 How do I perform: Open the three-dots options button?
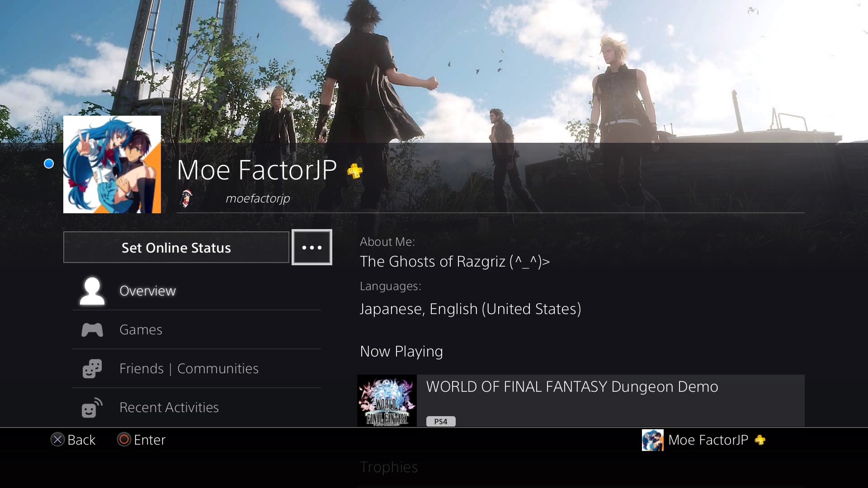(312, 247)
